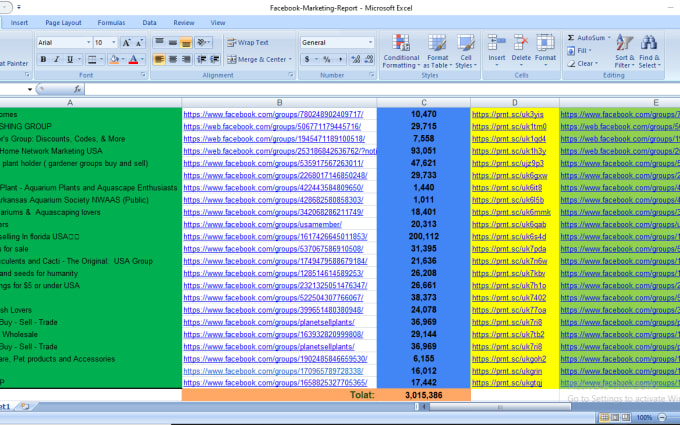Screen dimensions: 680x425
Task: Switch to the Data tab
Action: [149, 23]
